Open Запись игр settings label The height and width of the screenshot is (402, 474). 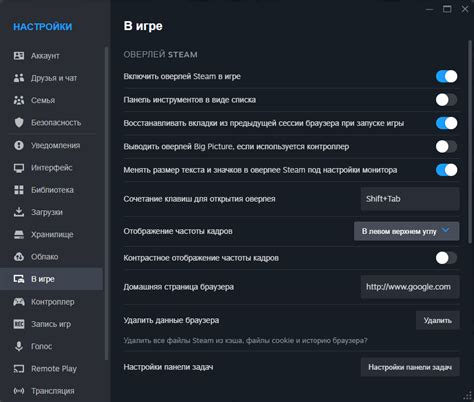point(51,324)
